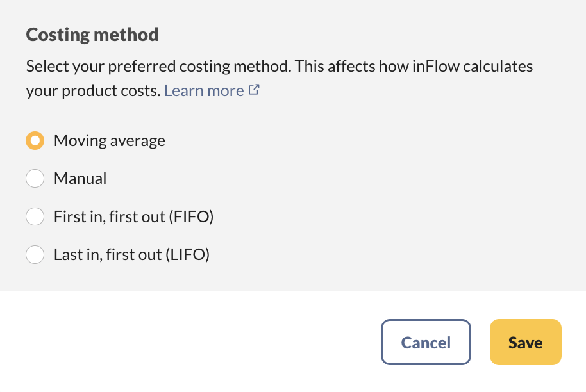Pick the Last in, first out radio button
586x392 pixels.
pyautogui.click(x=35, y=255)
